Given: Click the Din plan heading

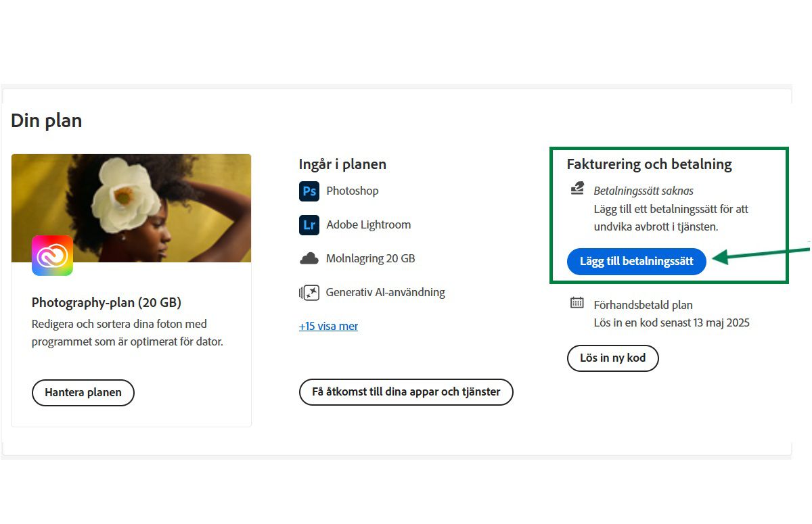Looking at the screenshot, I should click(47, 121).
